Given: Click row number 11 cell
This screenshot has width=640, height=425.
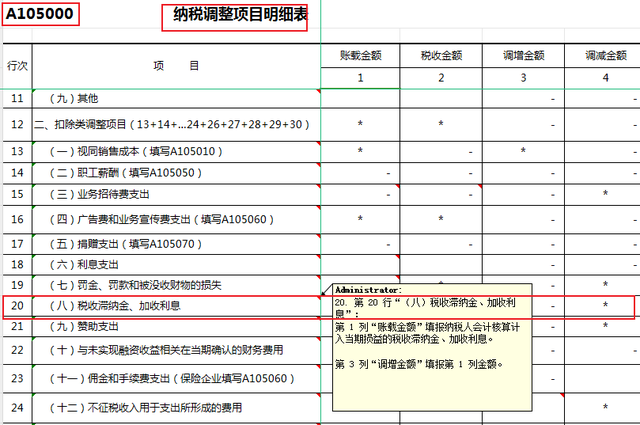Looking at the screenshot, I should click(17, 98).
